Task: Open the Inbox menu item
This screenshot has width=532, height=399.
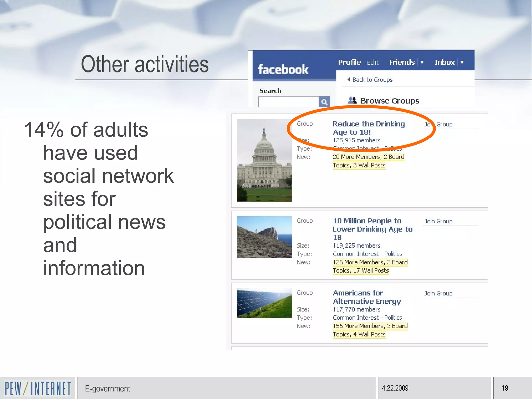Action: (x=444, y=62)
